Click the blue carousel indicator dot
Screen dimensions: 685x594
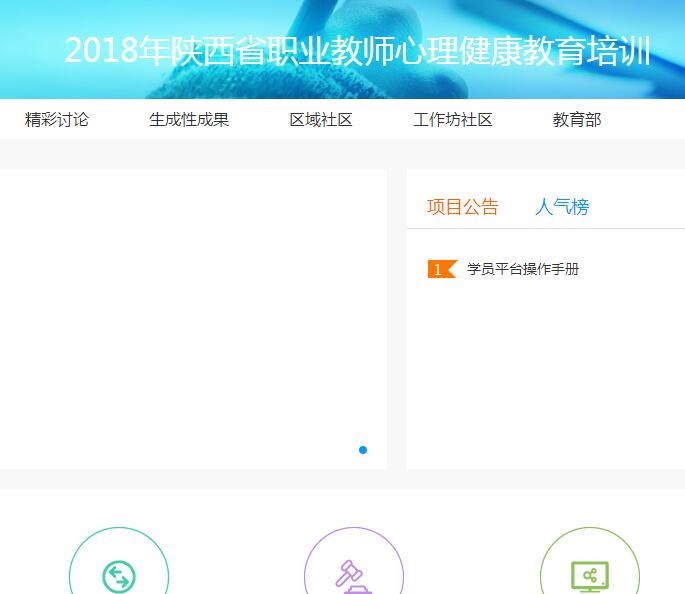tap(363, 450)
